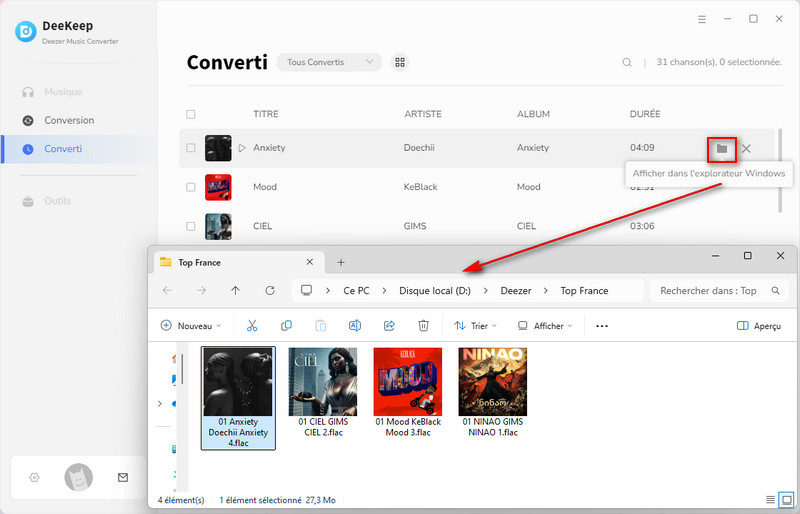Click the search icon in Converti header
800x514 pixels.
coord(627,62)
